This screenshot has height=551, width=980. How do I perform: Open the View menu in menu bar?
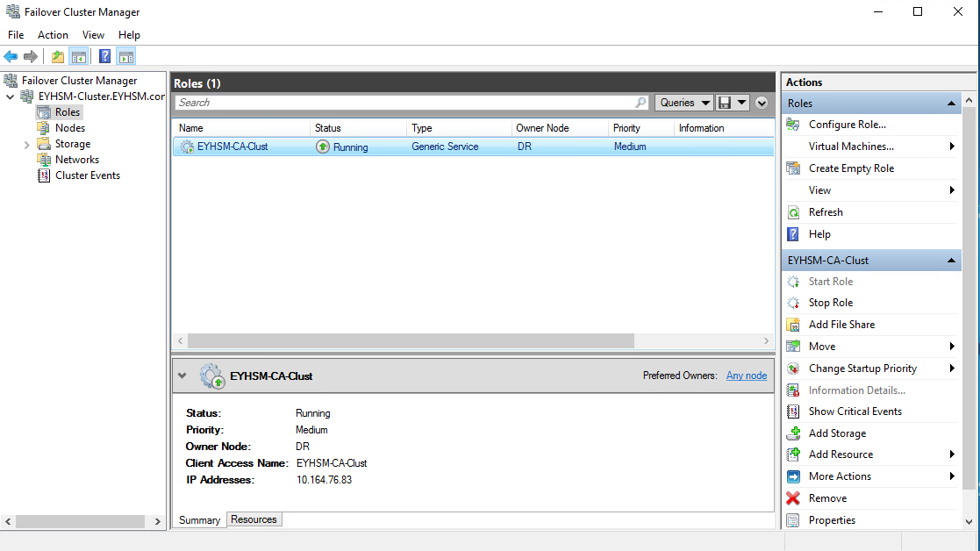93,35
